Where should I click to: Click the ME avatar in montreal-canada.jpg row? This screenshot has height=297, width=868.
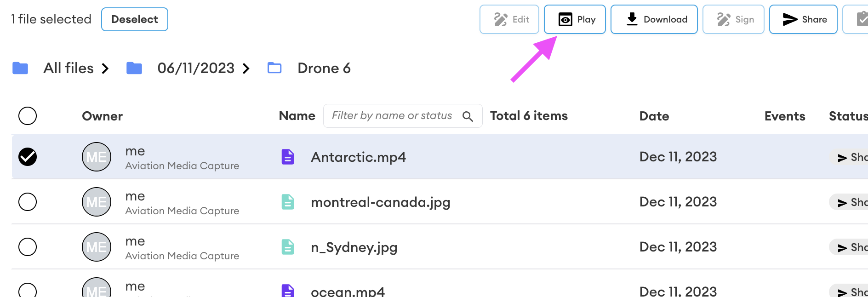tap(97, 202)
